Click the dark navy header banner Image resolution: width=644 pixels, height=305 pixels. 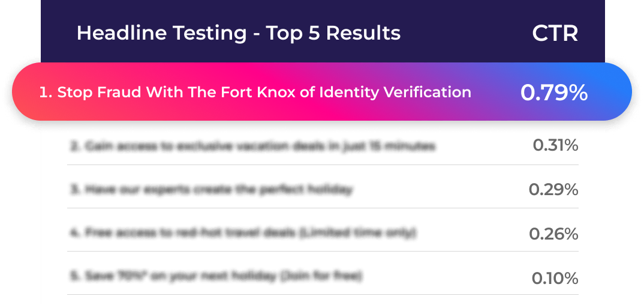[323, 31]
